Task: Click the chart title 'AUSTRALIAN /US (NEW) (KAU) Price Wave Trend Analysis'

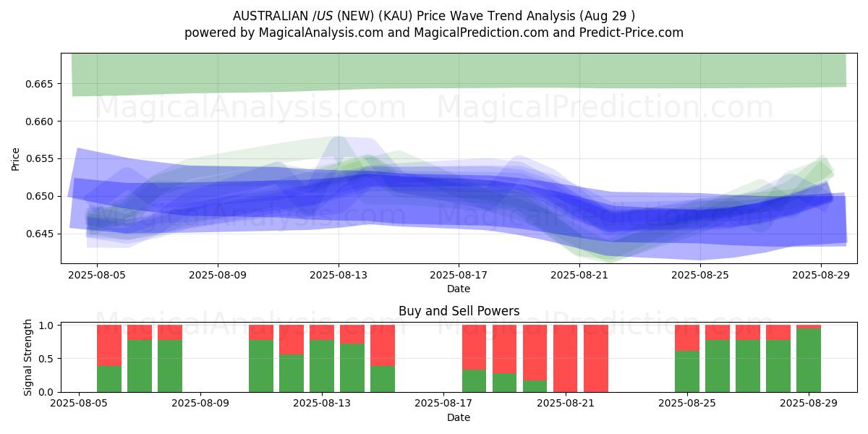Action: pyautogui.click(x=434, y=16)
